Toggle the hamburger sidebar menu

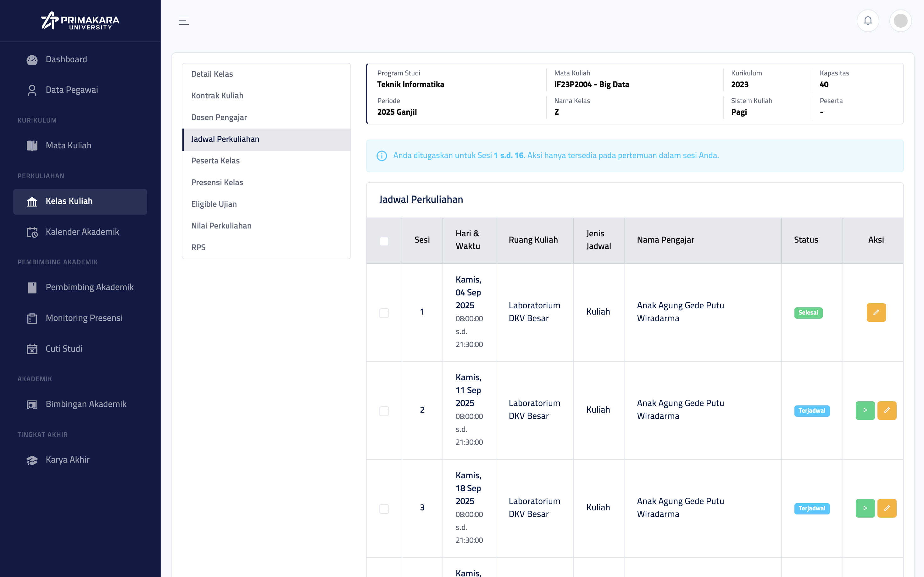tap(184, 21)
